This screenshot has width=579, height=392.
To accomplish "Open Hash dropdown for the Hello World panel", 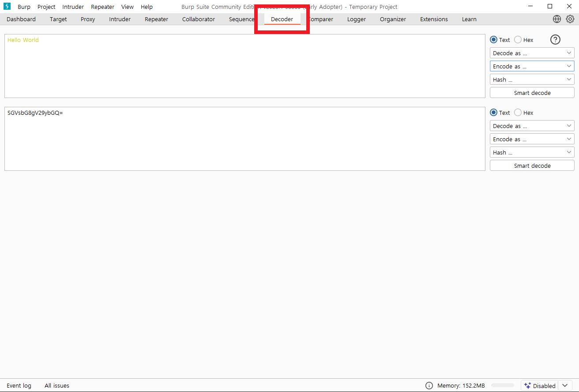I will pyautogui.click(x=532, y=79).
